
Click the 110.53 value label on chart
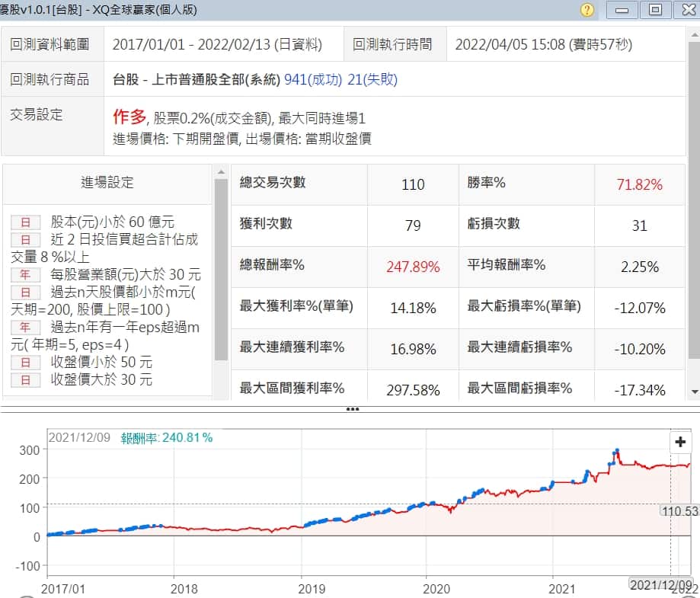(680, 511)
